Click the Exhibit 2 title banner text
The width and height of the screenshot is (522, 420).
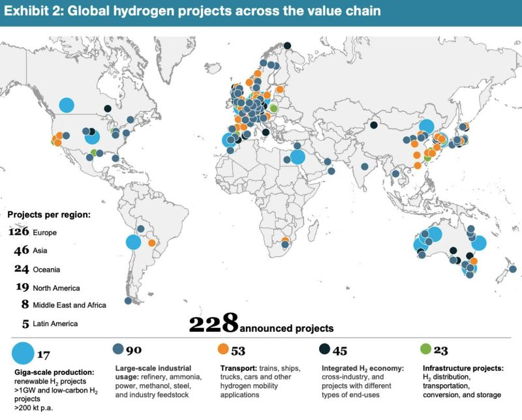coord(192,11)
